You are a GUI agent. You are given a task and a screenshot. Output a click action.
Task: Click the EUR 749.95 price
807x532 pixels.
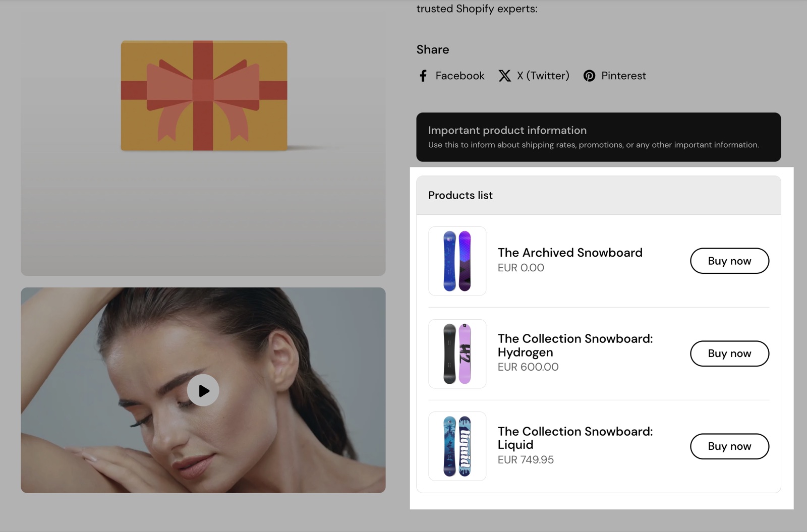[526, 460]
